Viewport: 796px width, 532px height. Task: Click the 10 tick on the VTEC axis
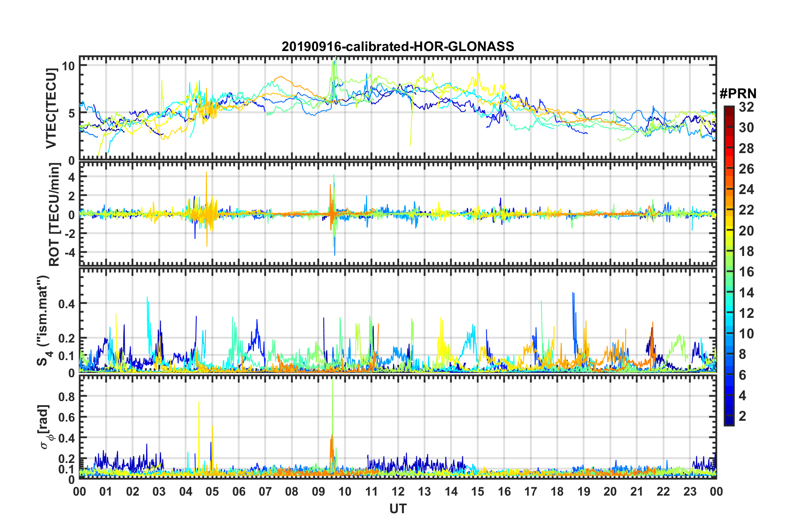[x=68, y=66]
